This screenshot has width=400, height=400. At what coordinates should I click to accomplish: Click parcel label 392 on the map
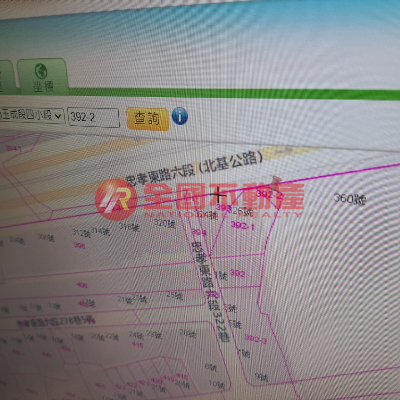[x=237, y=273]
